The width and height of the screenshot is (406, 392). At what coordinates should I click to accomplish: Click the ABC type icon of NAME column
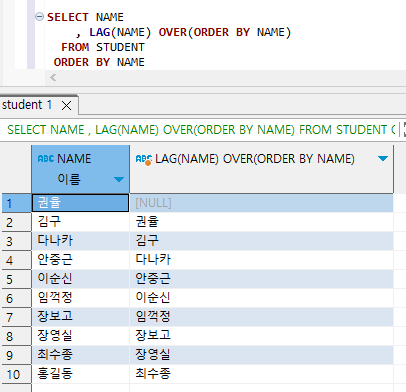click(46, 159)
